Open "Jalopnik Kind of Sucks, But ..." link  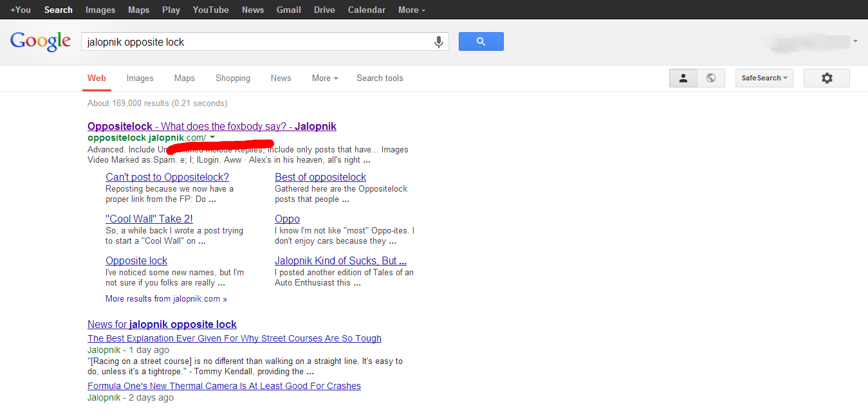[x=340, y=260]
